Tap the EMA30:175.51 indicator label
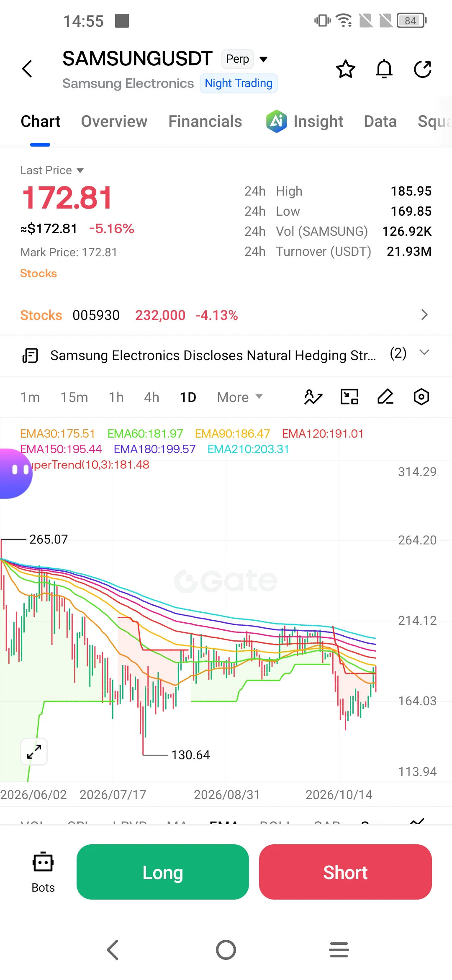 [57, 433]
